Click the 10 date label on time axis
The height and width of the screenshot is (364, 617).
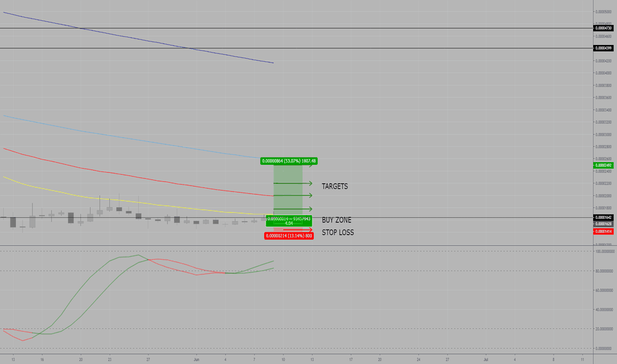(283, 359)
